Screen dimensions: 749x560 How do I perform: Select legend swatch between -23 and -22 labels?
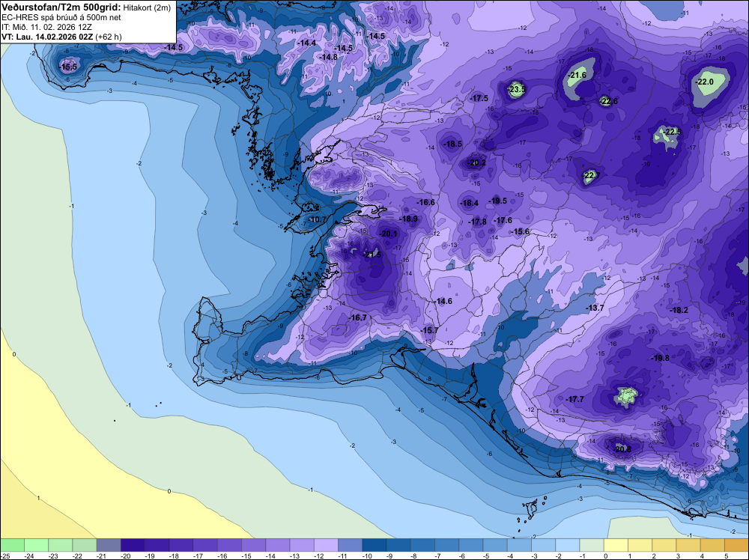point(60,545)
